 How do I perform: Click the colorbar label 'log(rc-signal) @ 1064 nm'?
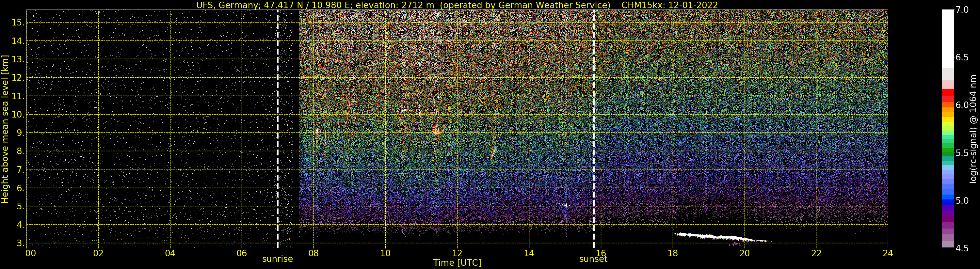click(973, 129)
